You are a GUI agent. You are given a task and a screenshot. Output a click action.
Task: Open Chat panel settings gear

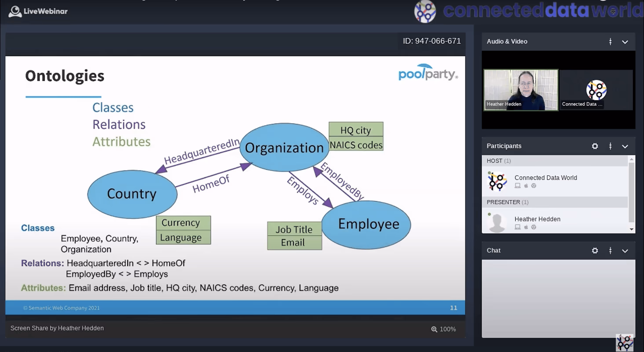tap(595, 250)
